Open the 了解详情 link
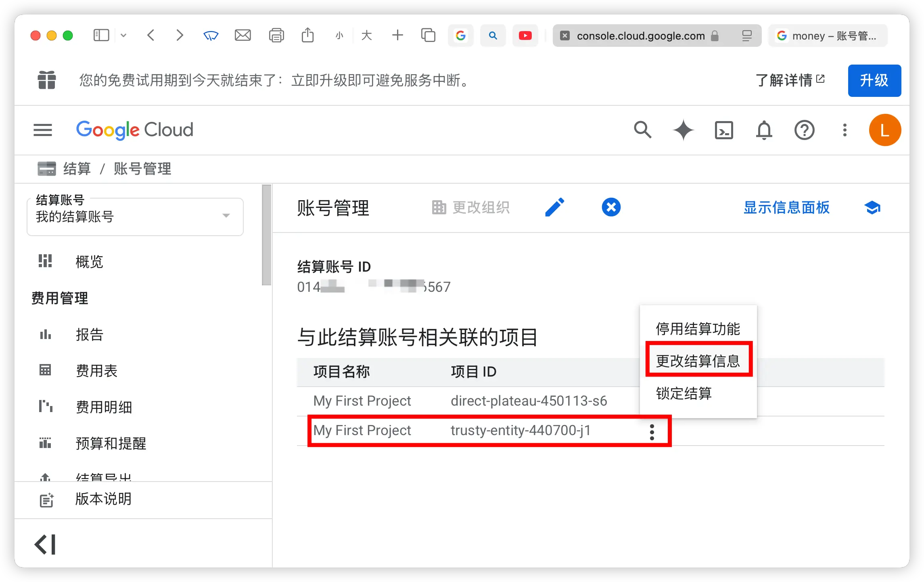The width and height of the screenshot is (924, 582). pos(790,80)
